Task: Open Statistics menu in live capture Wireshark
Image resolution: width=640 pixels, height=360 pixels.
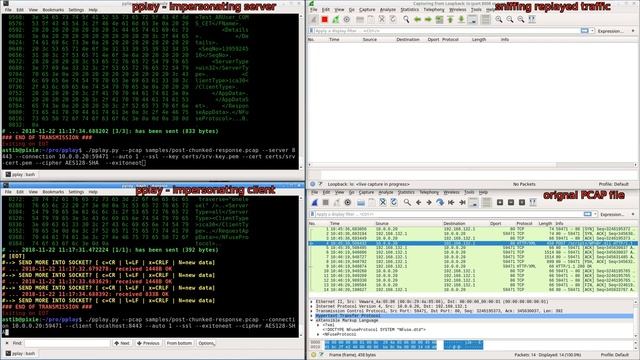Action: [409, 9]
